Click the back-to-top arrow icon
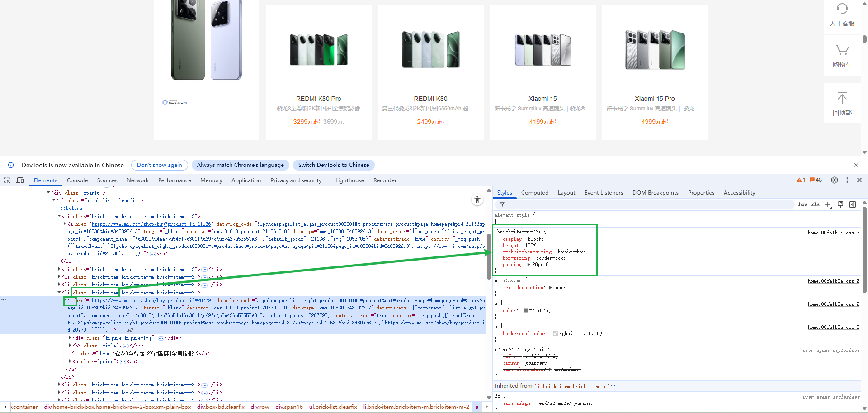Screen dimensions: 868x413 click(x=842, y=98)
